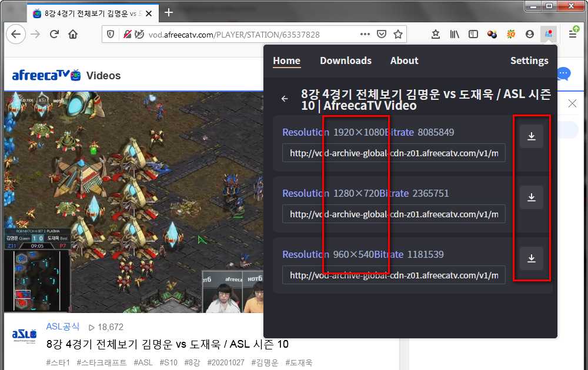This screenshot has width=588, height=370.
Task: Click the video downloader extension icon
Action: (548, 35)
